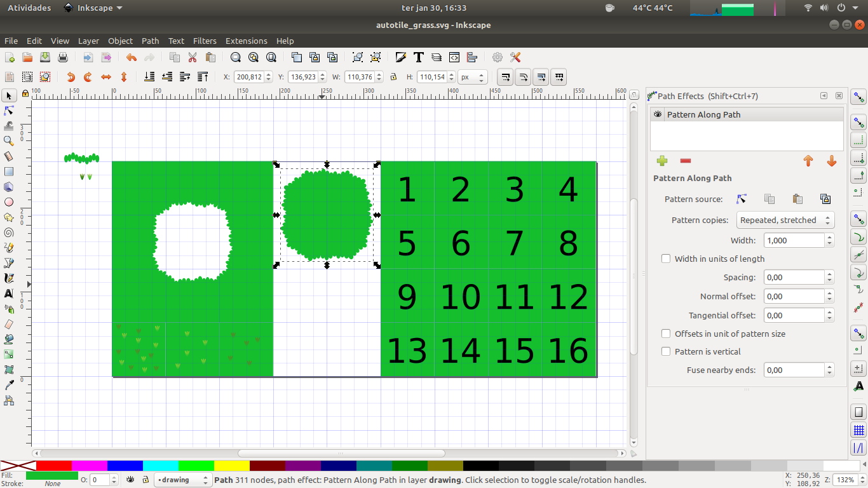This screenshot has height=488, width=868.
Task: Paste path as pattern source
Action: pos(797,199)
